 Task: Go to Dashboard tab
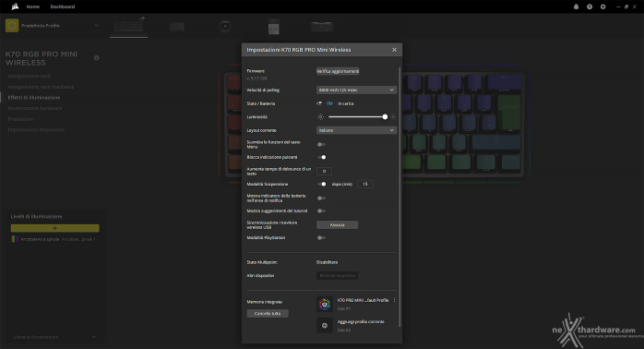(63, 6)
